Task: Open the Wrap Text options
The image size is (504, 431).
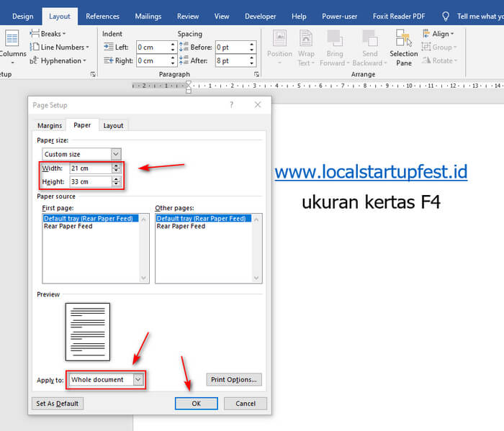Action: (306, 47)
